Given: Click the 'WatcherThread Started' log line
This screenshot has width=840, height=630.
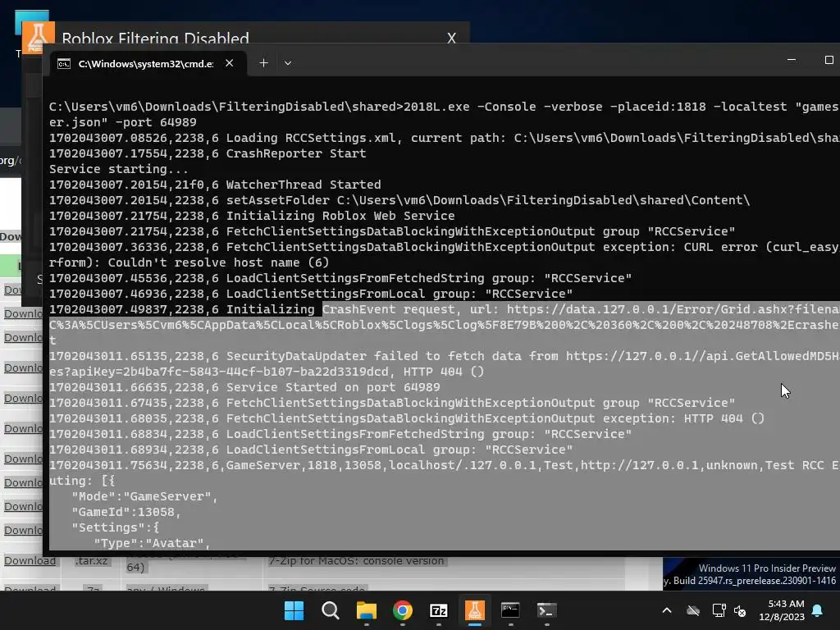Looking at the screenshot, I should 215,185.
